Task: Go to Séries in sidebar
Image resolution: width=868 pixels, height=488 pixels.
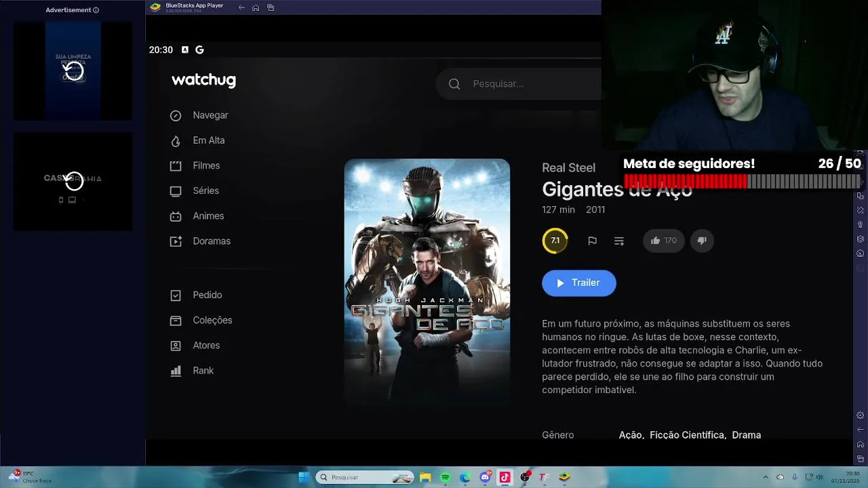Action: (x=205, y=190)
